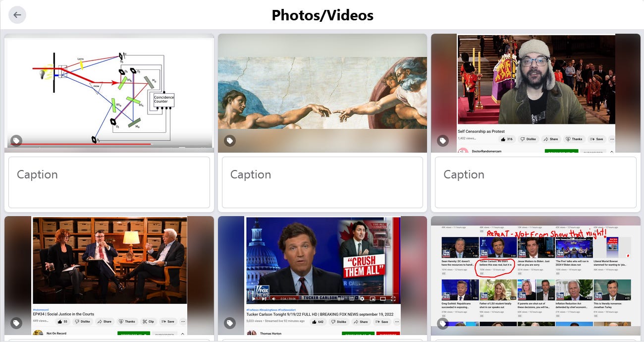Open the Fox News grid with red annotation thumbnail
The width and height of the screenshot is (644, 342).
point(536,276)
